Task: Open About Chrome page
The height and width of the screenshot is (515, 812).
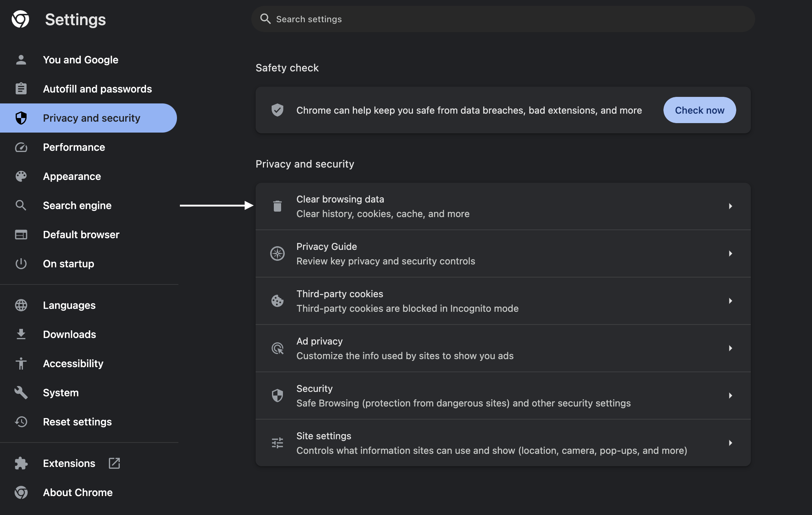Action: tap(88, 492)
